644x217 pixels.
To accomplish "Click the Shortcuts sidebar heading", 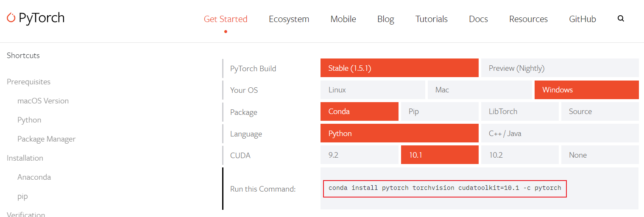I will pyautogui.click(x=23, y=56).
